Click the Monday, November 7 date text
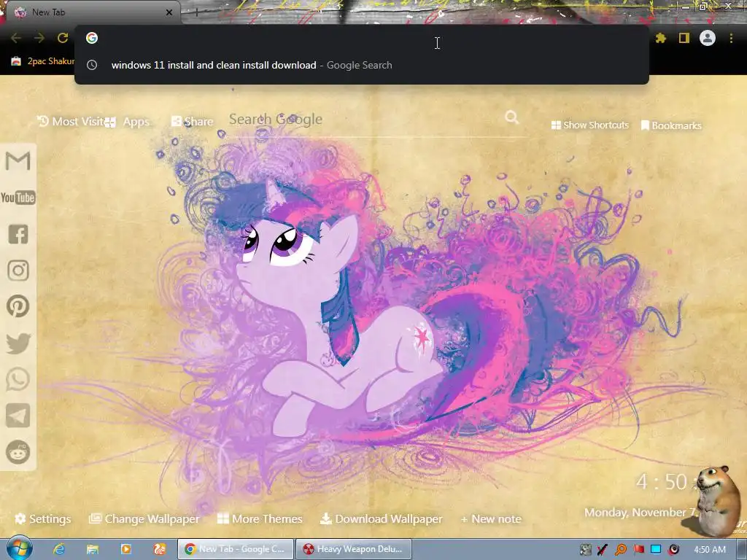The width and height of the screenshot is (747, 560). pos(639,513)
